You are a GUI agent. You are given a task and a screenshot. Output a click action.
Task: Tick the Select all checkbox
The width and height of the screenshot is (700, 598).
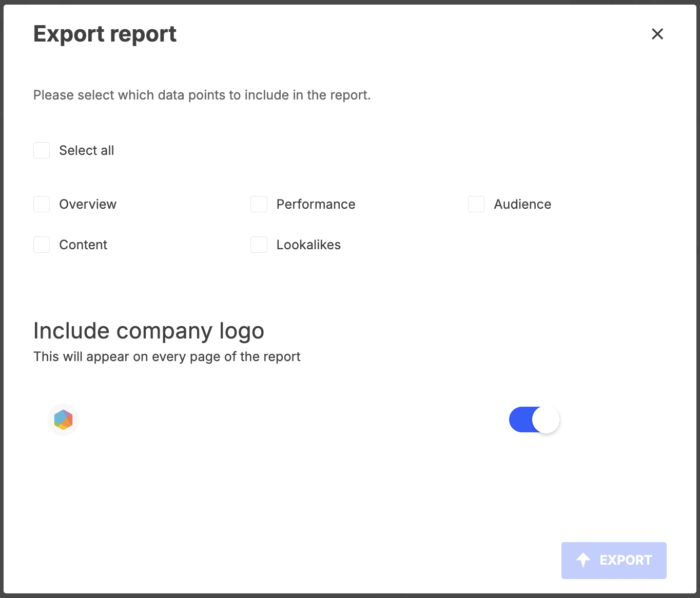42,150
